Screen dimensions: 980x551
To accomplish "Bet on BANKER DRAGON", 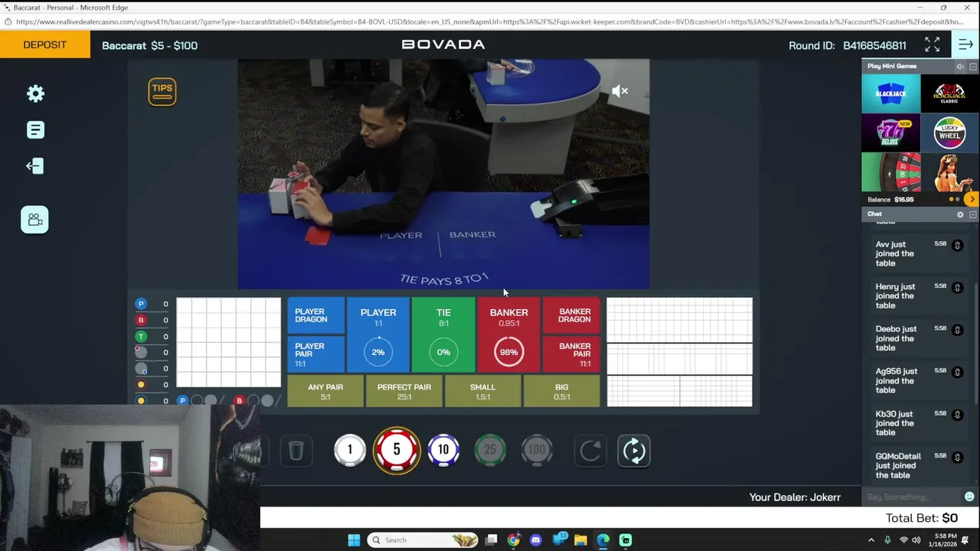I will click(571, 315).
